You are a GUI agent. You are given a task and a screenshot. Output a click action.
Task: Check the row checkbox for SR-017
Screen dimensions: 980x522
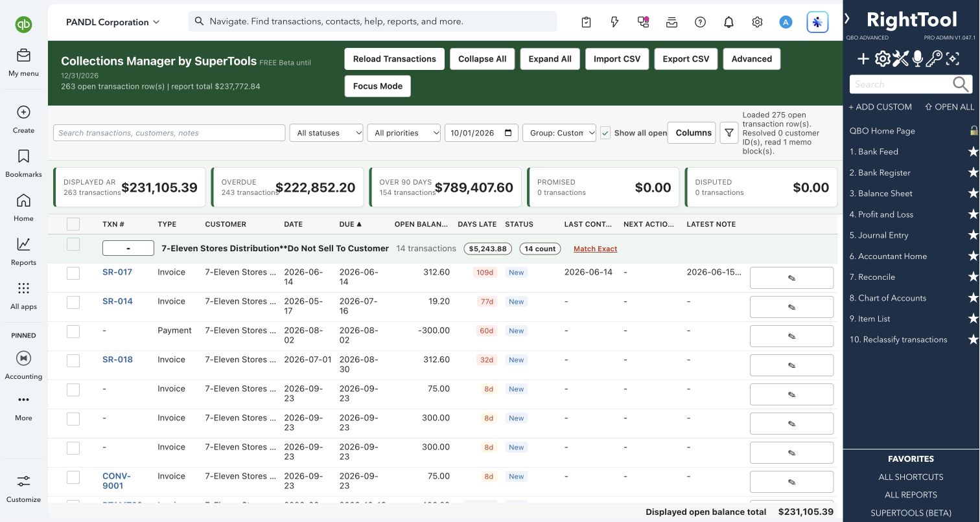(73, 273)
